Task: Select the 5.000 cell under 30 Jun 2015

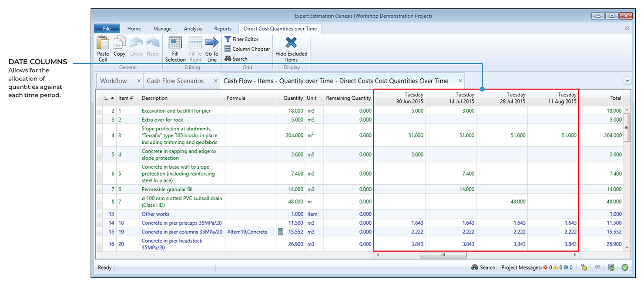Action: click(416, 111)
